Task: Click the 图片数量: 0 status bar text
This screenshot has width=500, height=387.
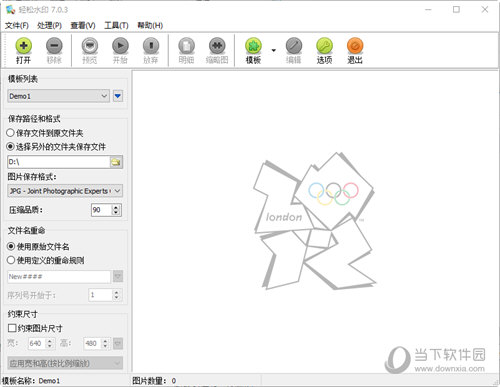Action: [154, 381]
